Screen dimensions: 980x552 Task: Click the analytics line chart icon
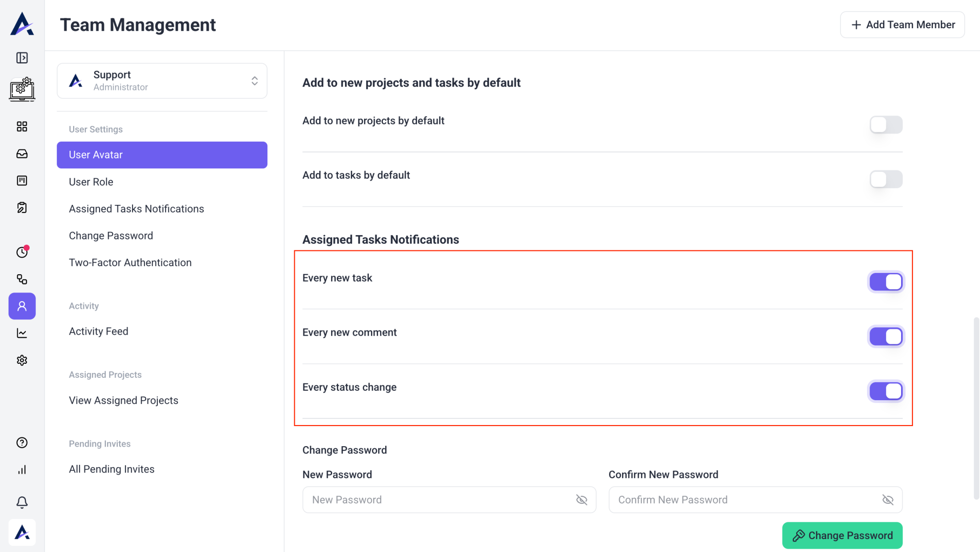22,333
